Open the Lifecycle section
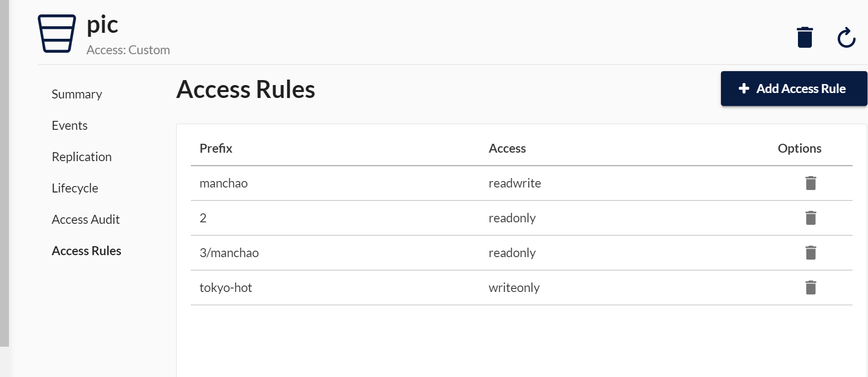 pyautogui.click(x=75, y=188)
